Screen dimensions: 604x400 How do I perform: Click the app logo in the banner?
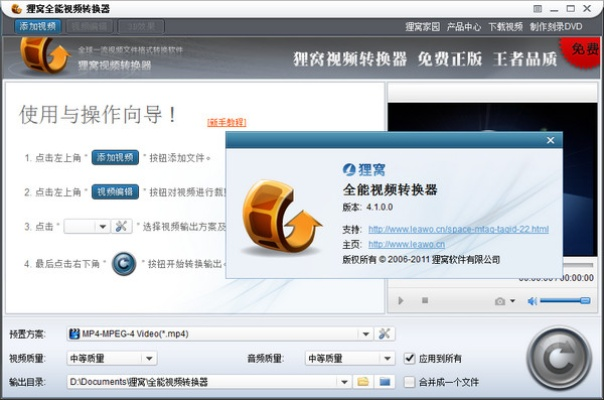(45, 56)
